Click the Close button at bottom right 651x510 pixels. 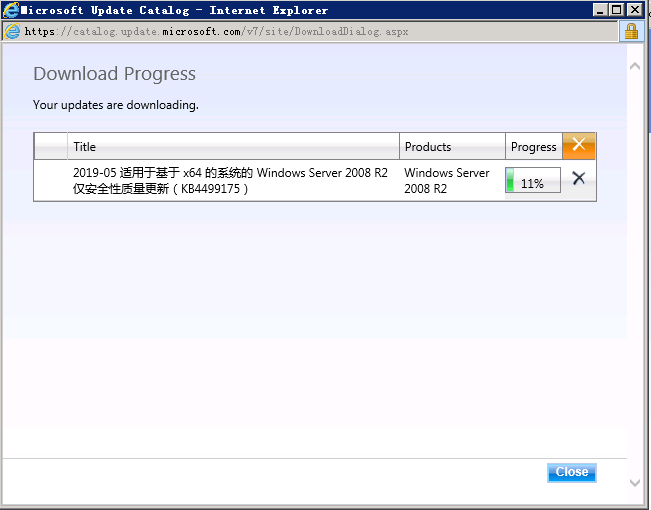tap(571, 472)
